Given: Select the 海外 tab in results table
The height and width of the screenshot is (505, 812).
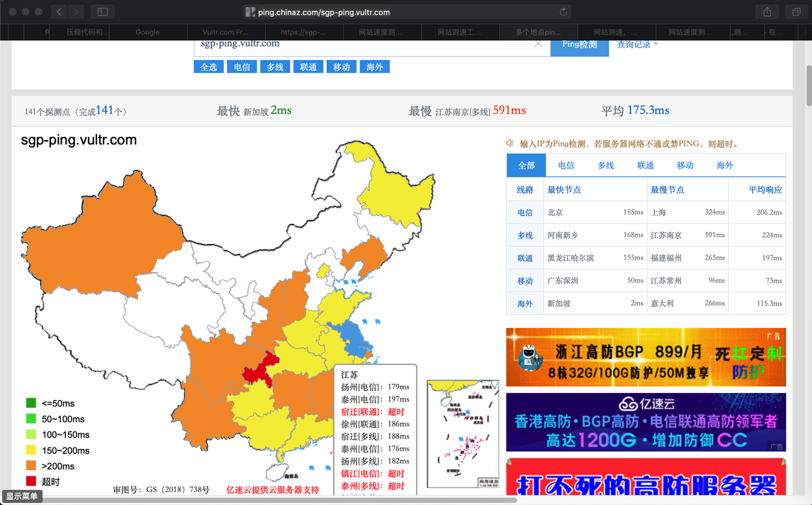Looking at the screenshot, I should click(725, 165).
